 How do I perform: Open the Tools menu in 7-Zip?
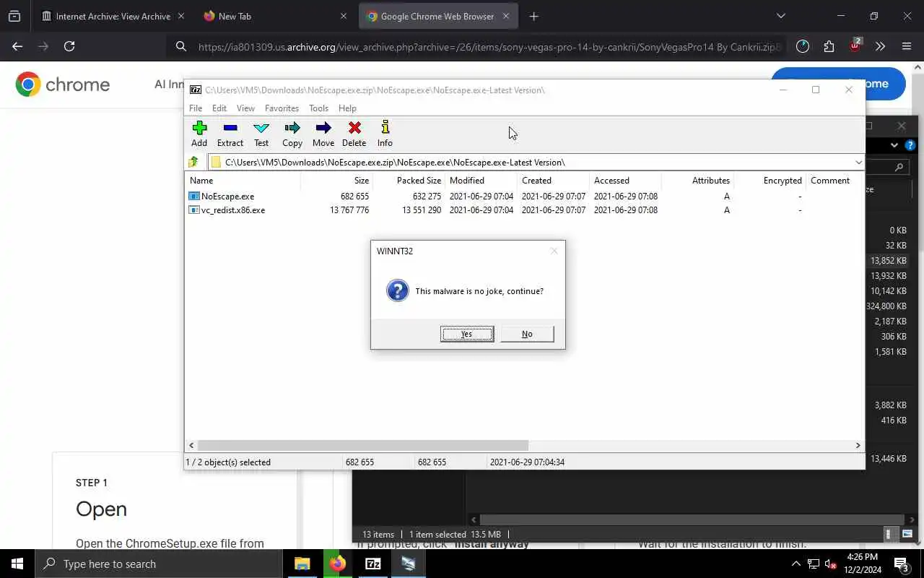[x=318, y=108]
